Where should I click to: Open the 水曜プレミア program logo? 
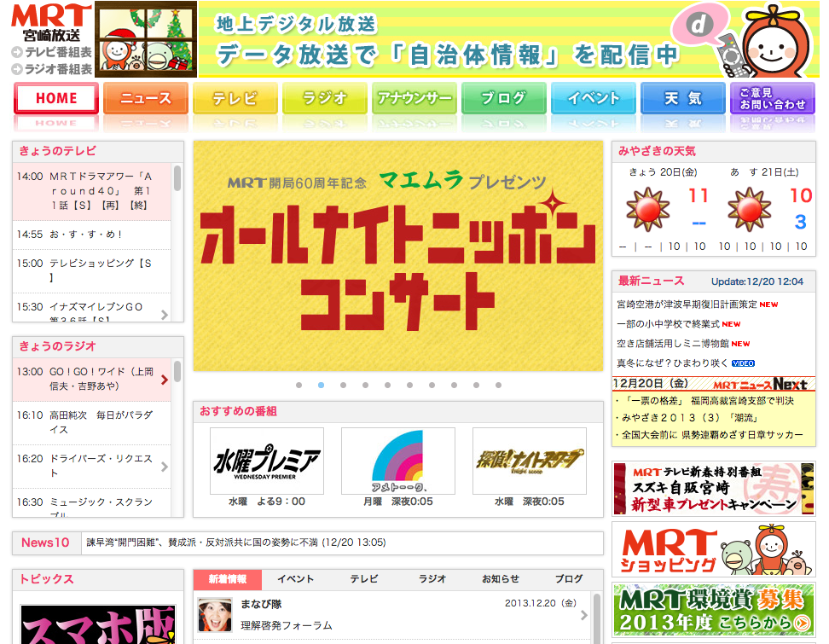point(267,461)
